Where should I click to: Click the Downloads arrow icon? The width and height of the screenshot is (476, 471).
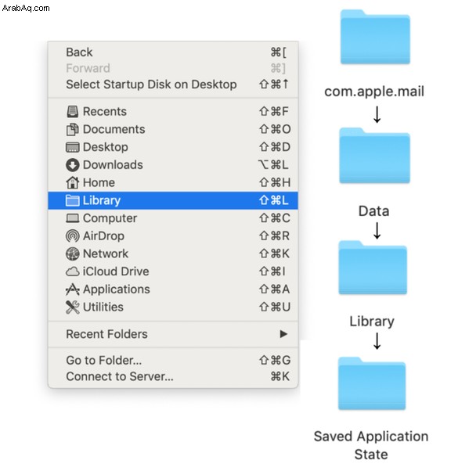click(72, 165)
